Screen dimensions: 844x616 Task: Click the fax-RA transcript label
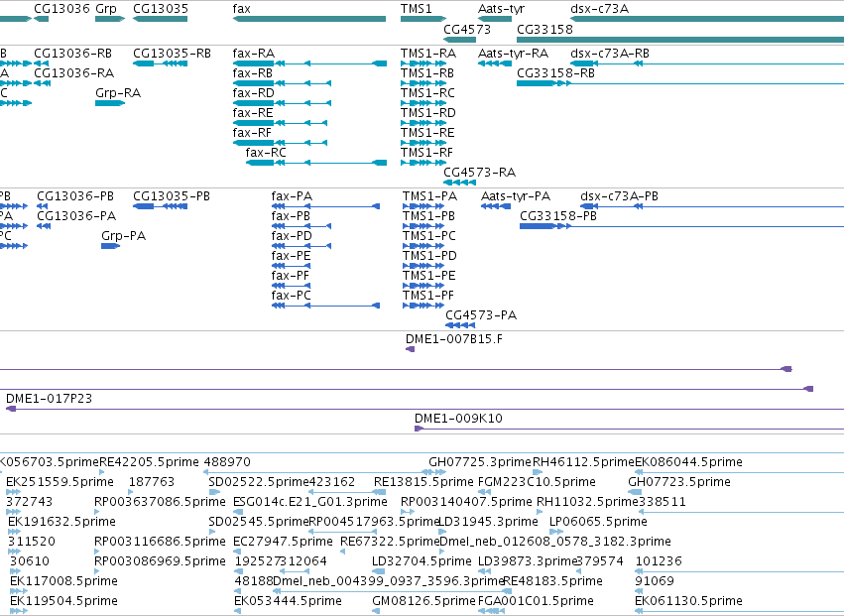(x=254, y=54)
